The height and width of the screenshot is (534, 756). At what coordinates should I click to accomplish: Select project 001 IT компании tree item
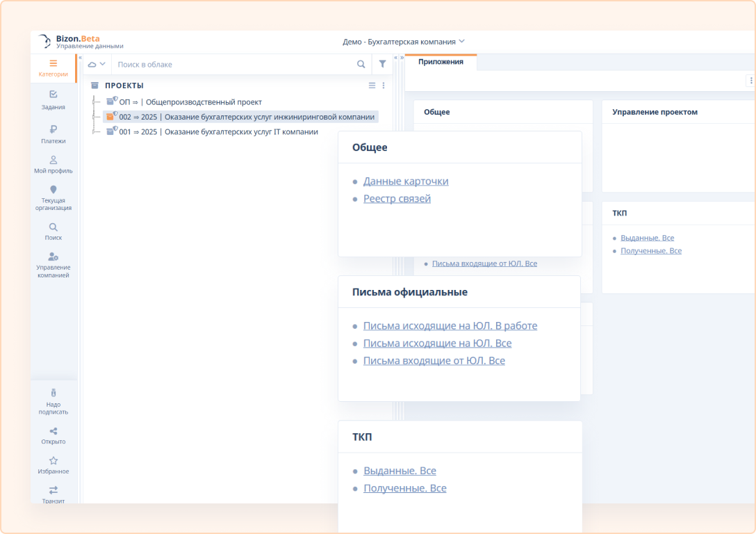coord(218,132)
